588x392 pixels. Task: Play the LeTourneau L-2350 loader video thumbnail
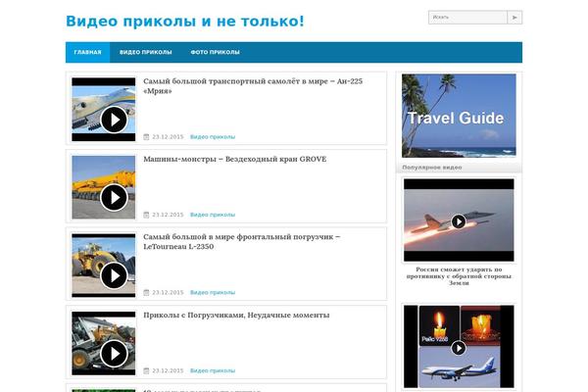pos(104,266)
